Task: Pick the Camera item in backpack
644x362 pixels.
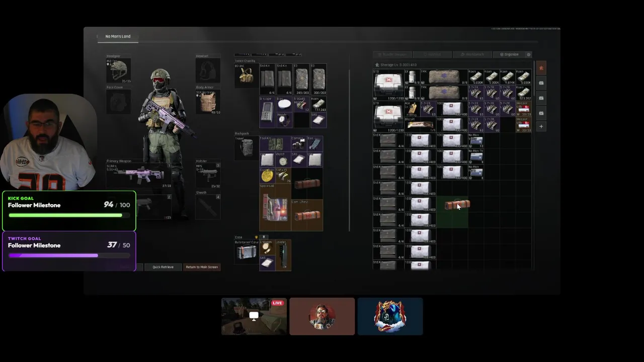Action: (298, 144)
